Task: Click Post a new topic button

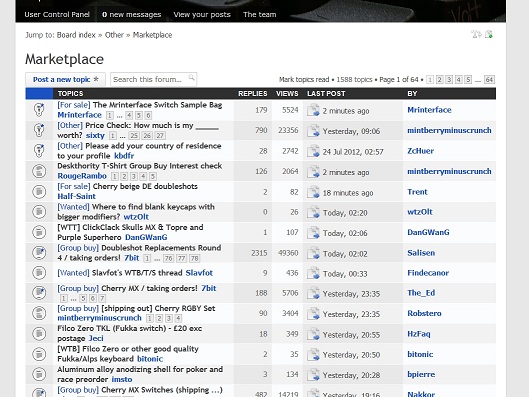Action: [65, 80]
